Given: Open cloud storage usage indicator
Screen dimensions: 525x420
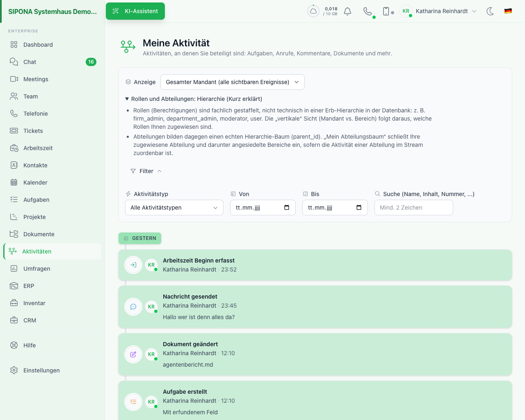Looking at the screenshot, I should click(x=313, y=11).
